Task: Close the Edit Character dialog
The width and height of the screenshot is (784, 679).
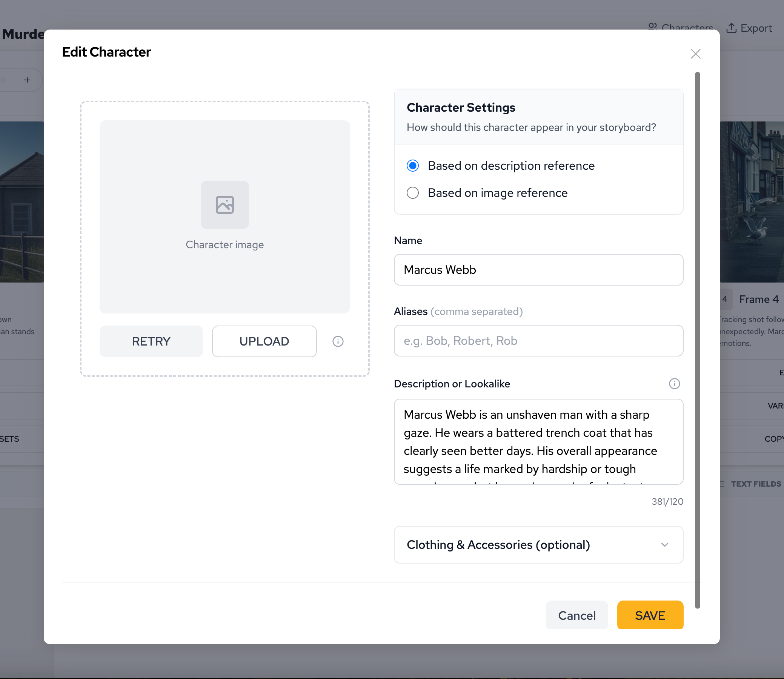Action: point(695,54)
